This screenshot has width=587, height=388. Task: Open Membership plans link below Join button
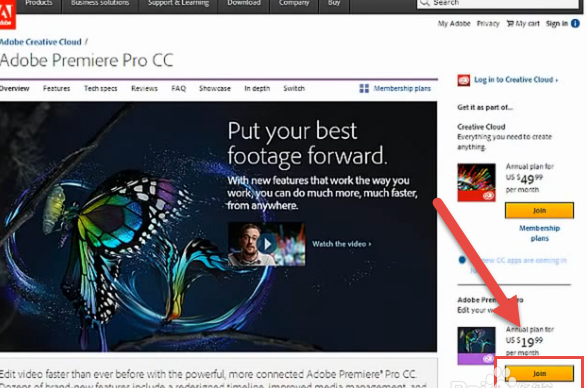539,233
